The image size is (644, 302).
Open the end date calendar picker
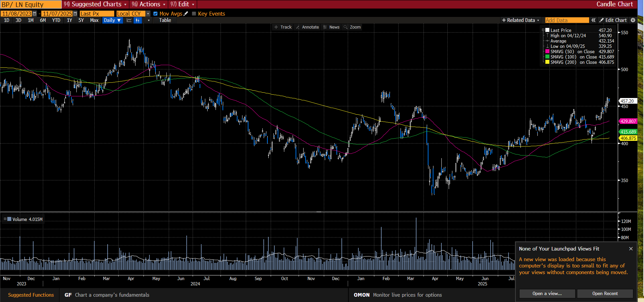(75, 14)
